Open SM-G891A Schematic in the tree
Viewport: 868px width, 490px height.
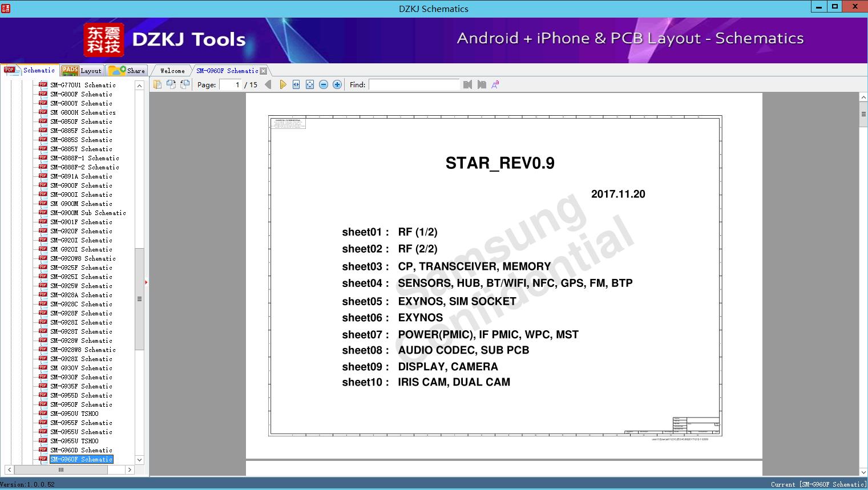click(x=81, y=176)
